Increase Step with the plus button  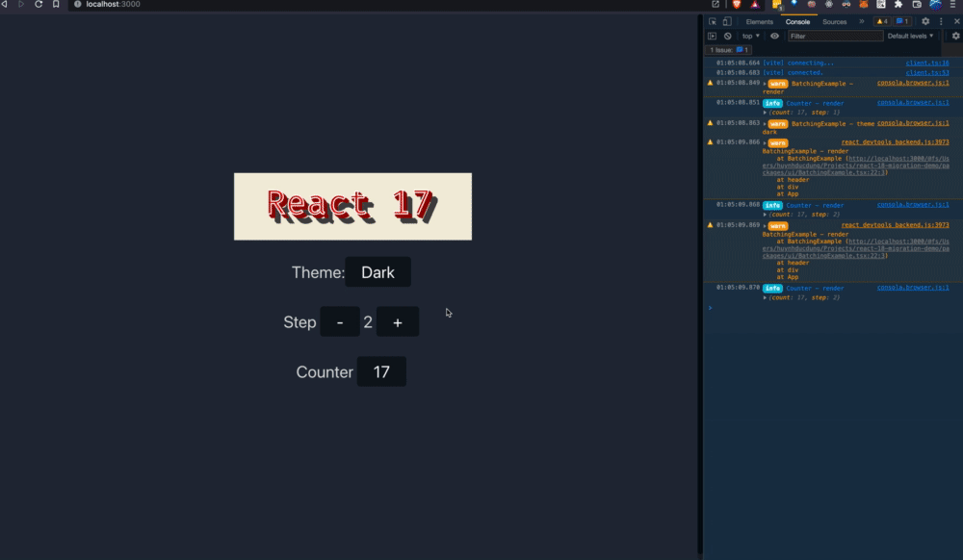398,321
